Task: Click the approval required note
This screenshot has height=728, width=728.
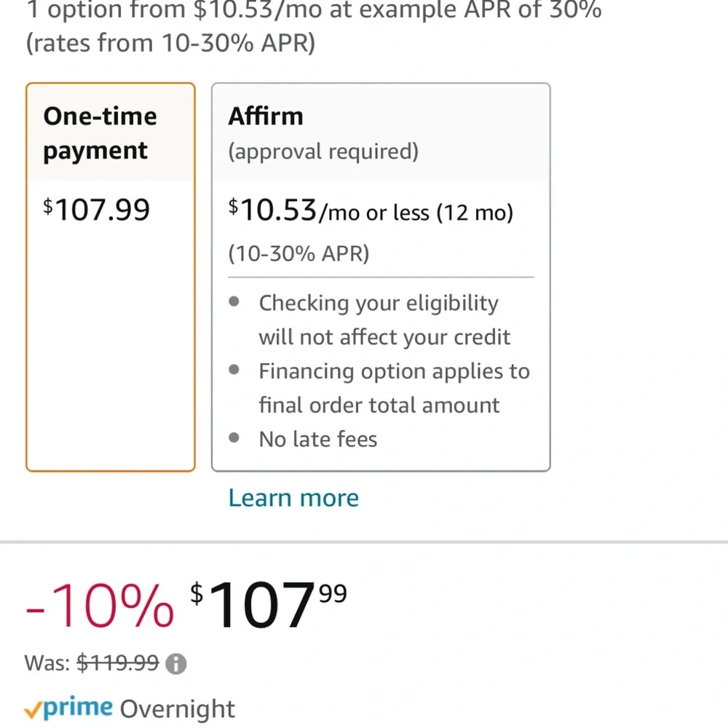Action: click(323, 151)
